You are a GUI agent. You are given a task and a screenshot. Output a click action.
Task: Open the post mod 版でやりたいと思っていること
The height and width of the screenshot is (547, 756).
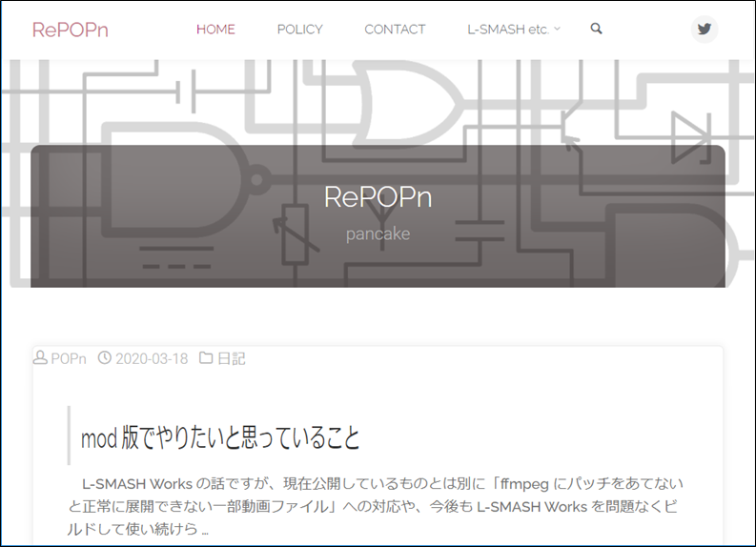pyautogui.click(x=220, y=437)
